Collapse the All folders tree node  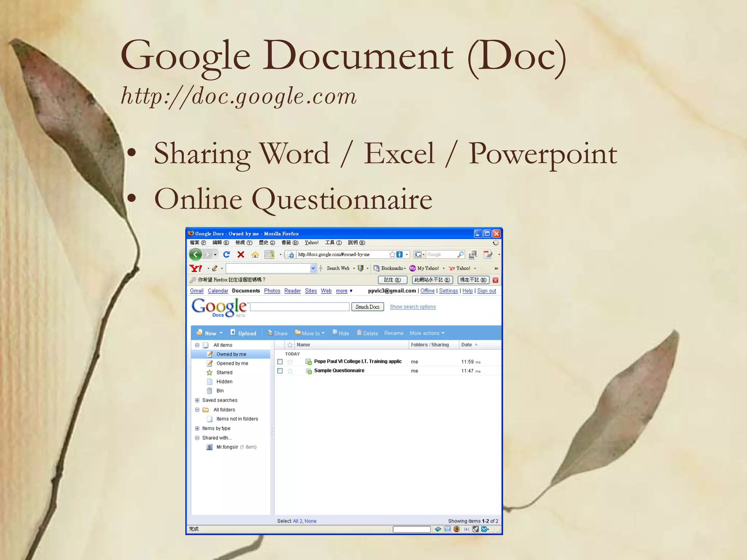click(x=197, y=410)
